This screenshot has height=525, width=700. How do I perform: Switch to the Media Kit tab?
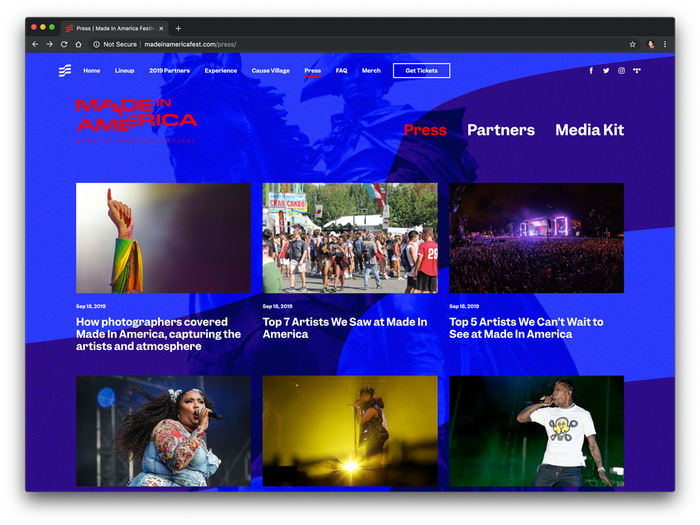[x=589, y=130]
